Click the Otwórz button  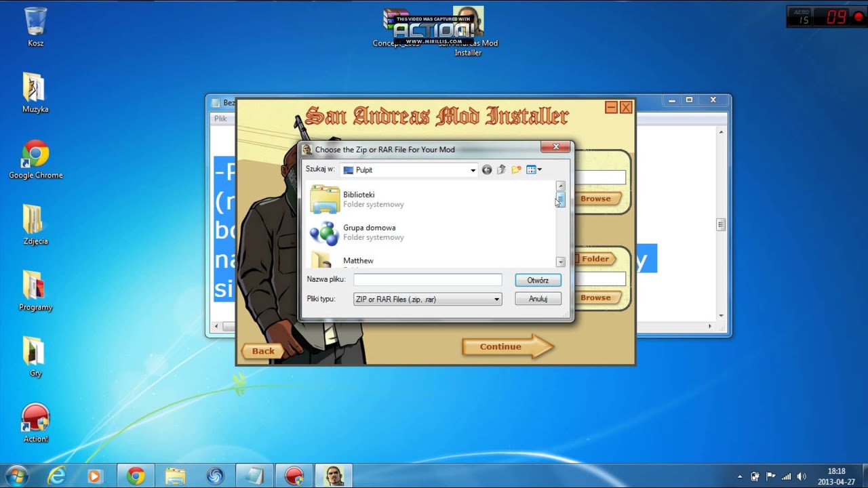[538, 280]
